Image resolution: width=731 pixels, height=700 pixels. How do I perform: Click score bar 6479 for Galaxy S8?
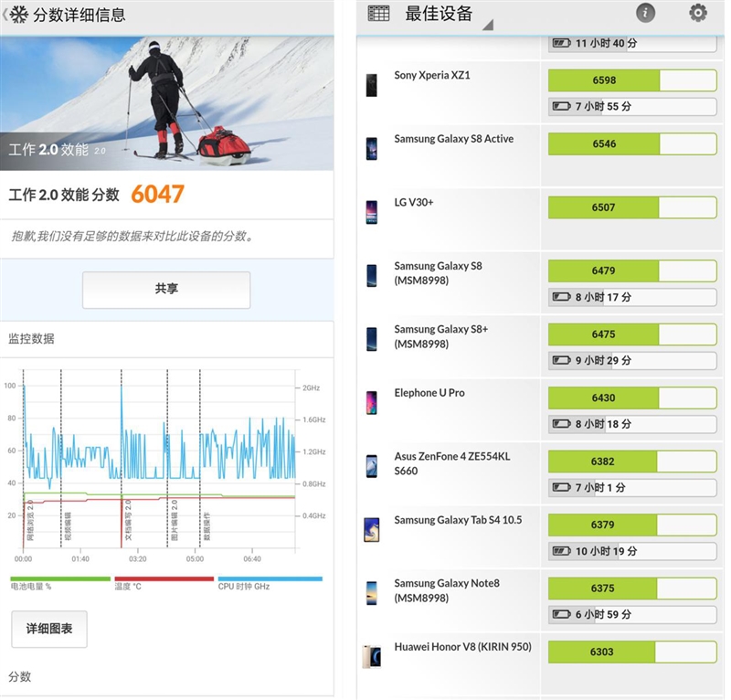coord(632,270)
